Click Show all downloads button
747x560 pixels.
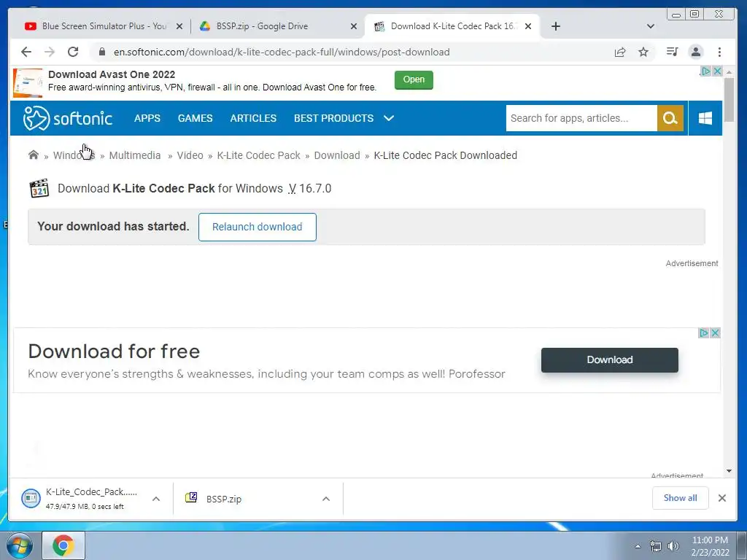681,498
